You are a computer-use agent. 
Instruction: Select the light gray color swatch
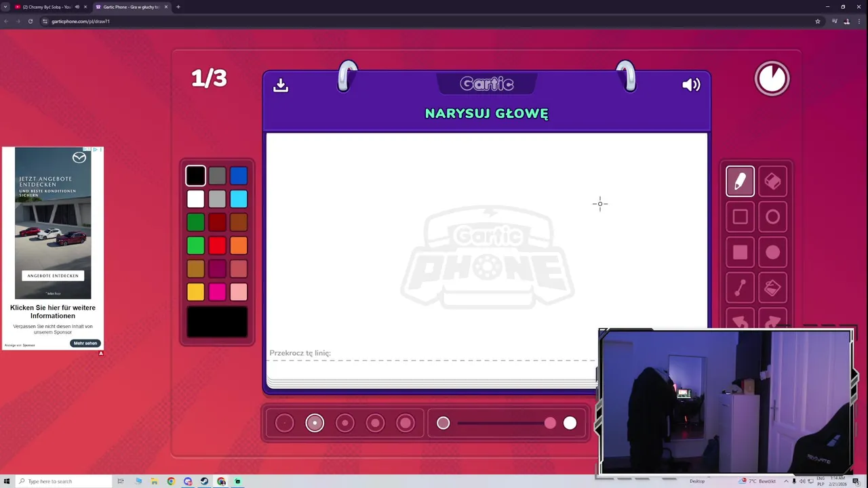[217, 199]
